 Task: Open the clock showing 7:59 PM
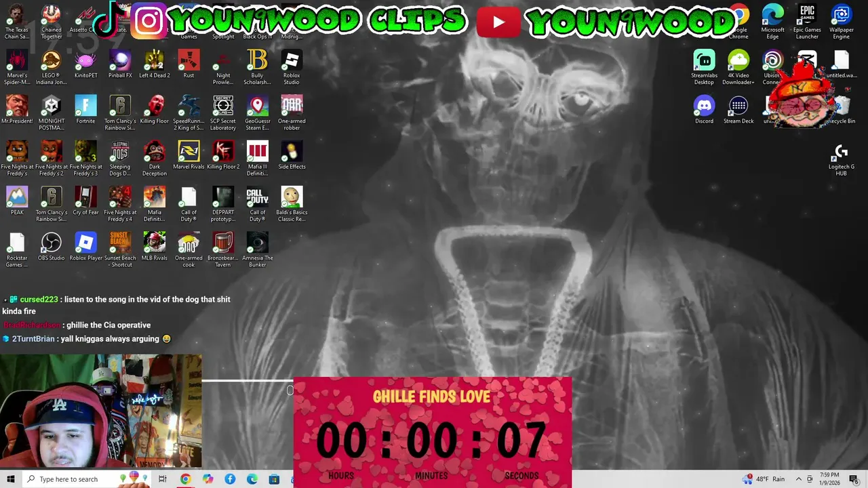829,479
